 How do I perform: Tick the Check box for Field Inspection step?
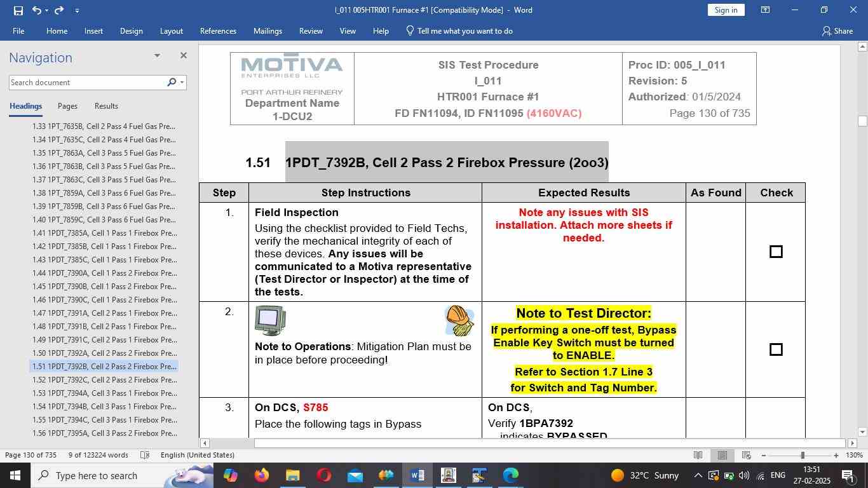click(x=776, y=252)
